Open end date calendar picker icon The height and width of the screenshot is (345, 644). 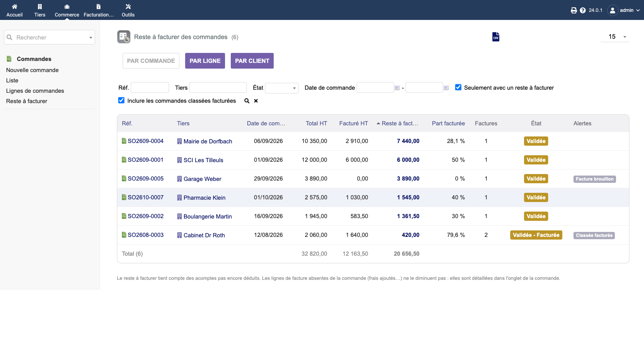446,88
